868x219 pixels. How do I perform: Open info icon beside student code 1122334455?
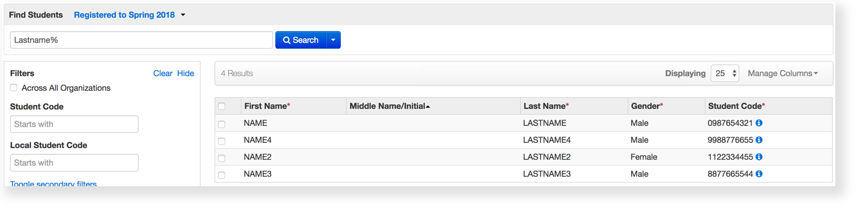coord(759,157)
